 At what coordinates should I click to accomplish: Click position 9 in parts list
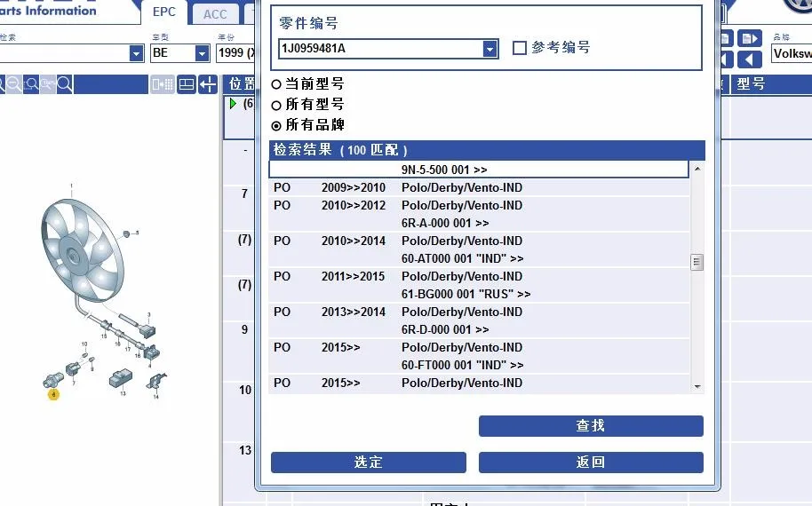coord(244,329)
